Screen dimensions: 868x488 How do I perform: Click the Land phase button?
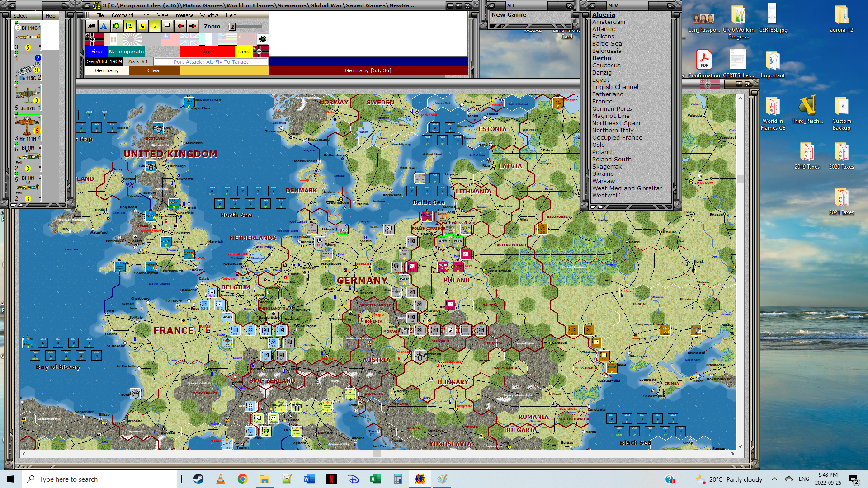tap(243, 52)
